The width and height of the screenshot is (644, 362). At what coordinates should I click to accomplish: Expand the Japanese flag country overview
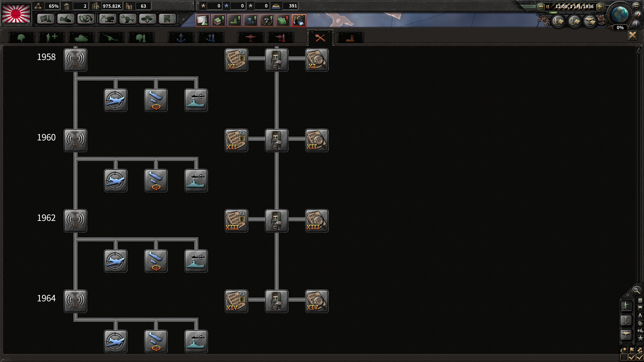16,13
